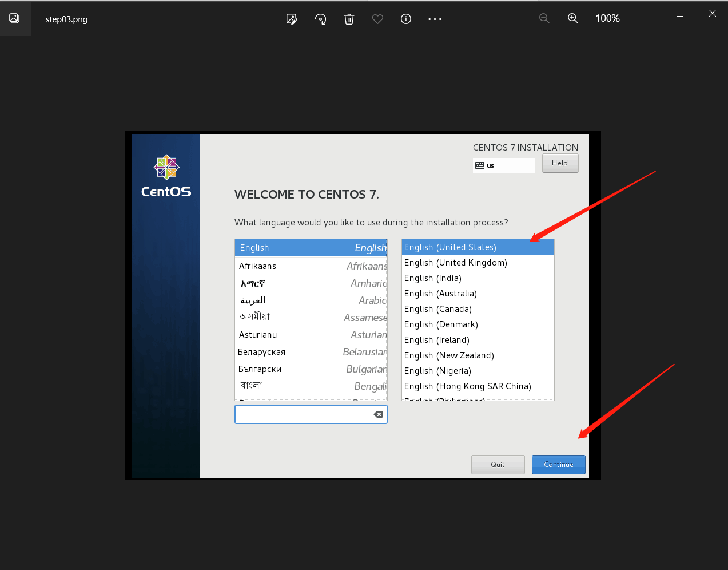Select the Assamese language row
Viewport: 728px width, 570px height.
coord(311,318)
